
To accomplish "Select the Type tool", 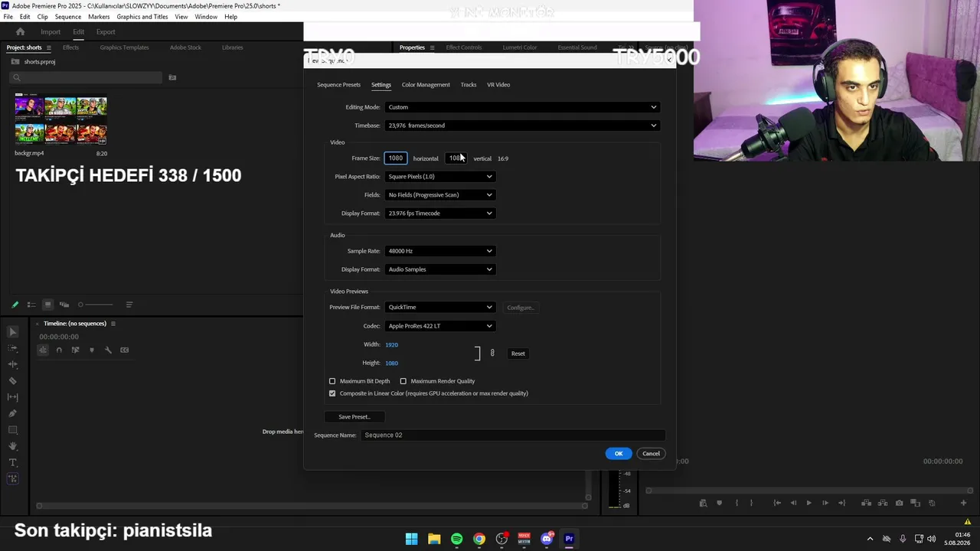I will (x=13, y=463).
